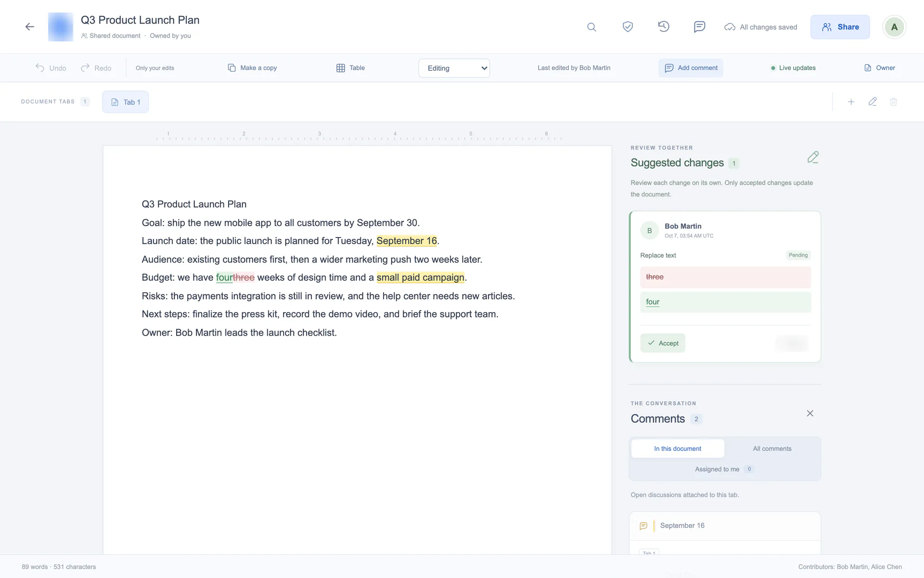
Task: Open the account avatar labeled A
Action: [x=894, y=27]
